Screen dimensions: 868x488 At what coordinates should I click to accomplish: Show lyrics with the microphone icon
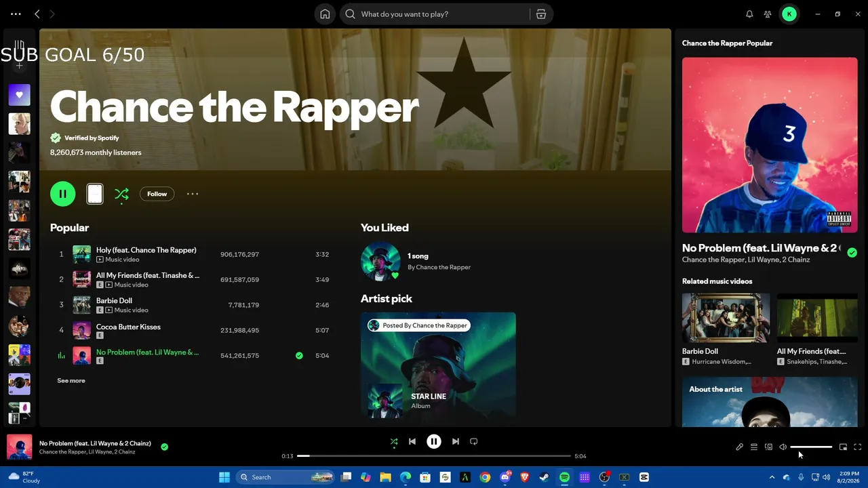(740, 447)
